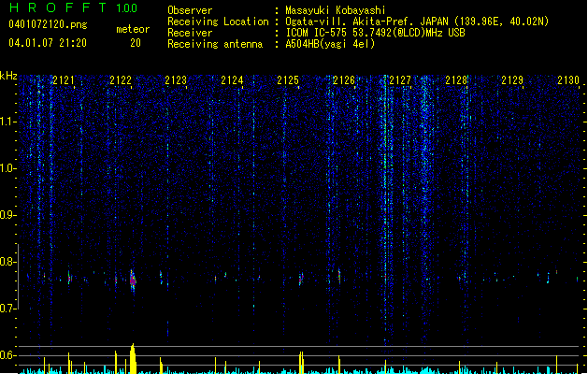Click the 2121 time marker
Image resolution: width=588 pixels, height=374 pixels.
[x=64, y=79]
